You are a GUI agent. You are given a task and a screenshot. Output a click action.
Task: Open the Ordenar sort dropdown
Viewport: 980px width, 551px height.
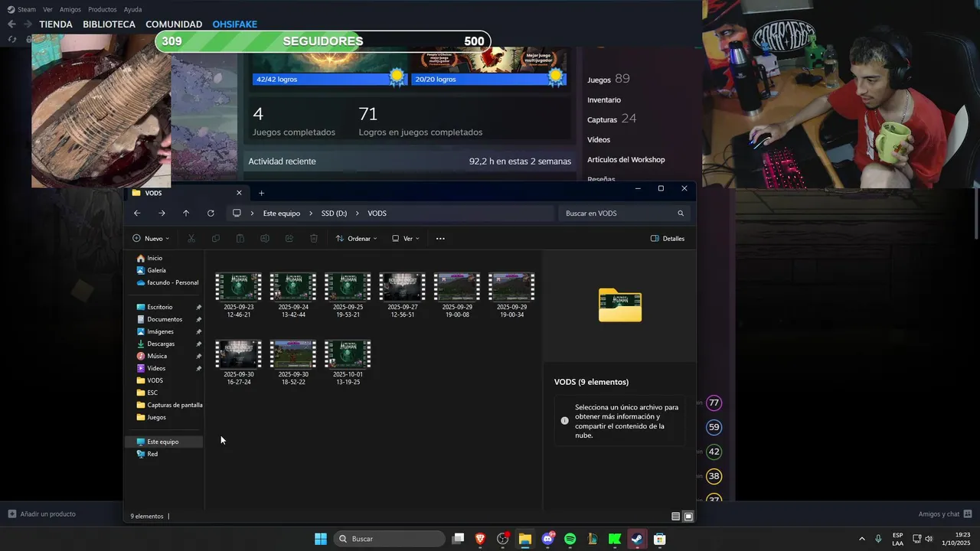click(357, 239)
